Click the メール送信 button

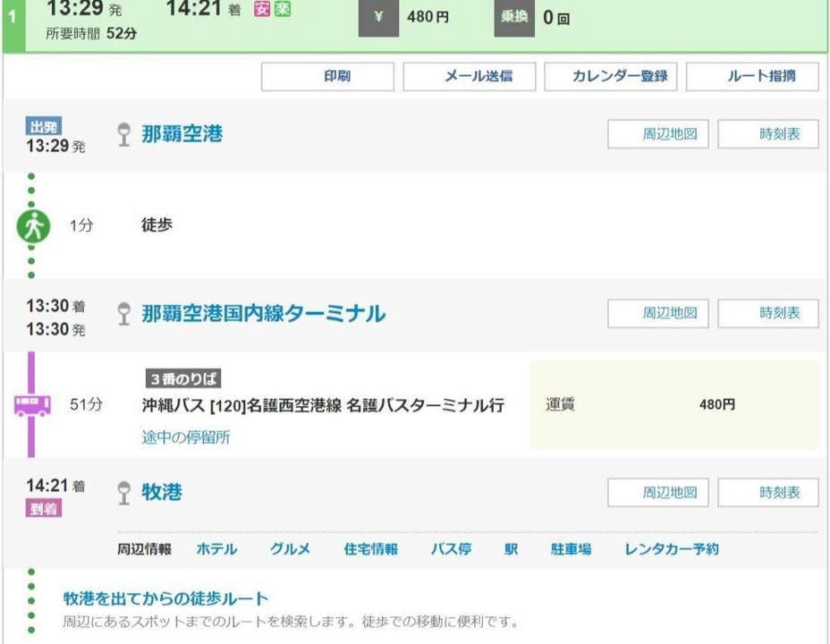pyautogui.click(x=470, y=77)
